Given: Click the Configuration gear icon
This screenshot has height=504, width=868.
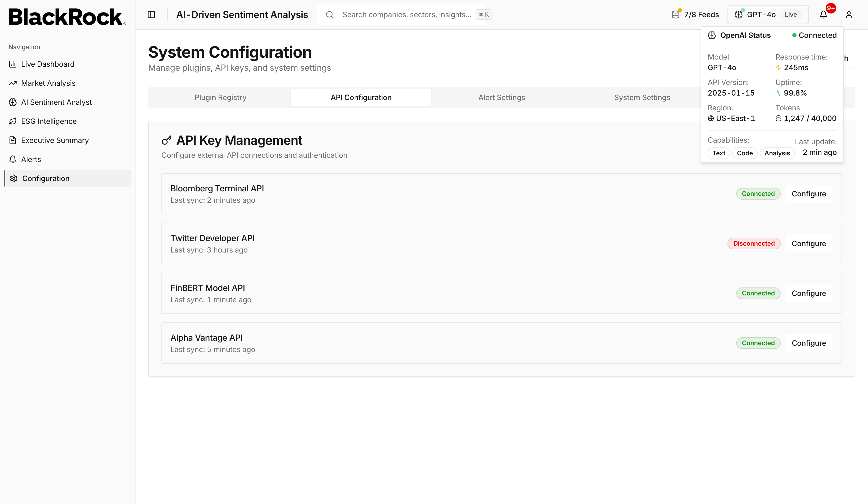Looking at the screenshot, I should (14, 178).
